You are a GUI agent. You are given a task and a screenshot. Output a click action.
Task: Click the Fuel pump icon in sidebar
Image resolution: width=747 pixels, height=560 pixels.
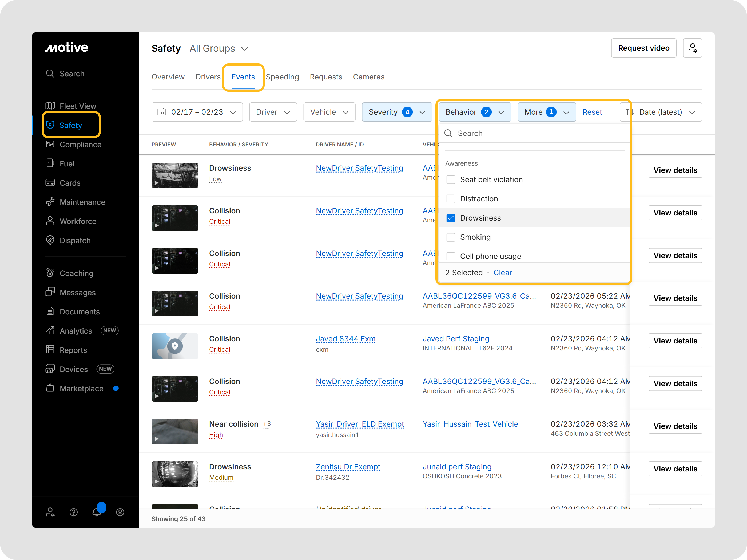tap(50, 163)
